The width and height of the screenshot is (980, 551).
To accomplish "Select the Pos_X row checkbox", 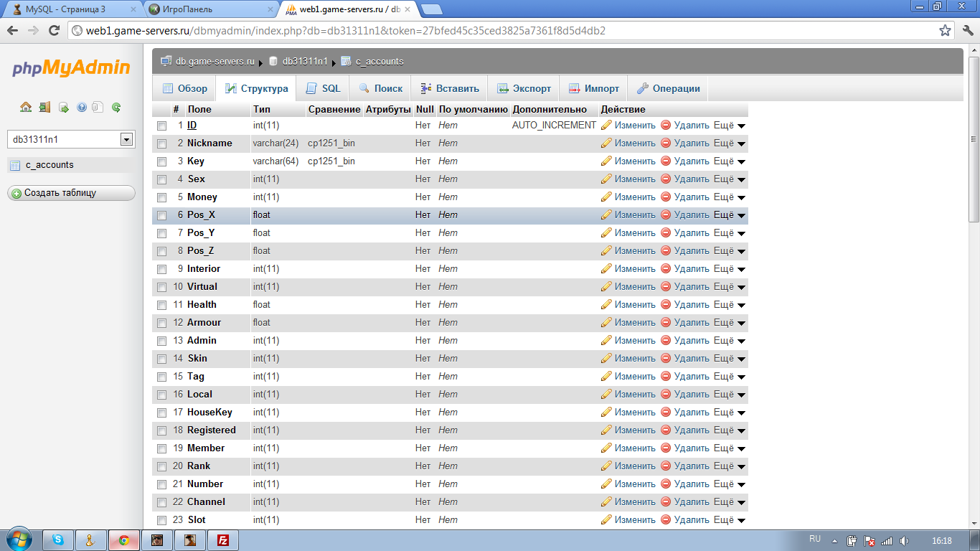I will coord(162,215).
